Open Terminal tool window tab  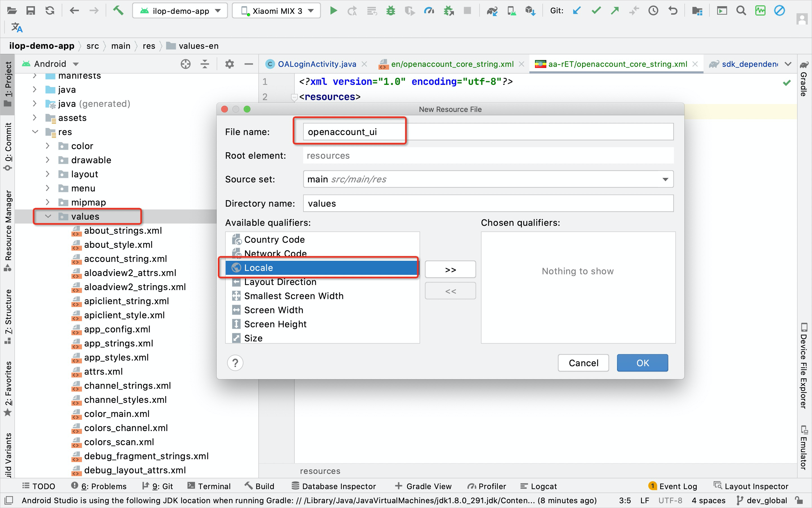(x=209, y=486)
